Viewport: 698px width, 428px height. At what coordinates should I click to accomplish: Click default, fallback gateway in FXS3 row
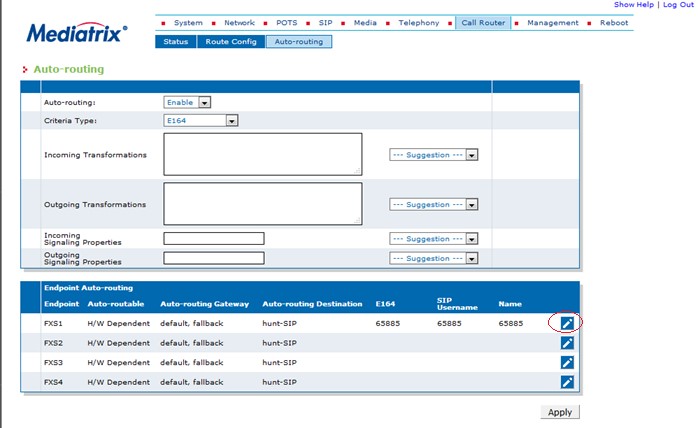coord(191,363)
